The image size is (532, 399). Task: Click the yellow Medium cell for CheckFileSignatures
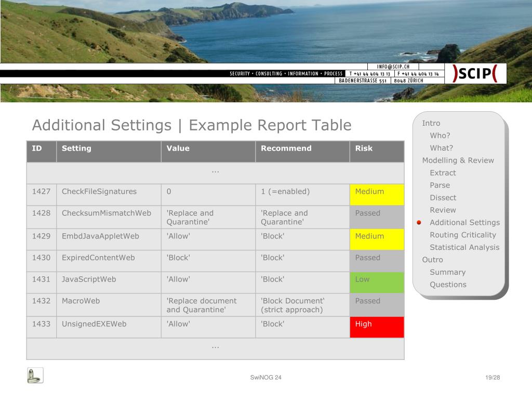(x=377, y=194)
